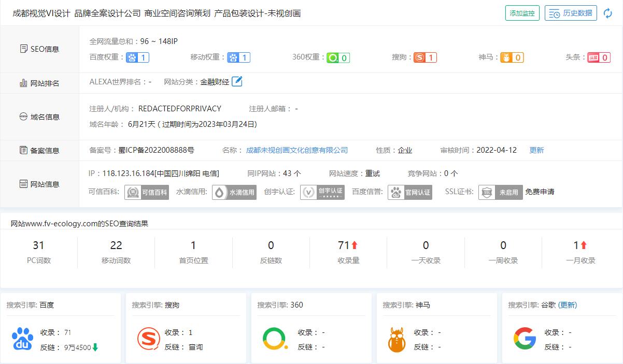Viewport: 623px width, 364px height.
Task: Click the 更新 link beside 谷歌
Action: click(568, 305)
